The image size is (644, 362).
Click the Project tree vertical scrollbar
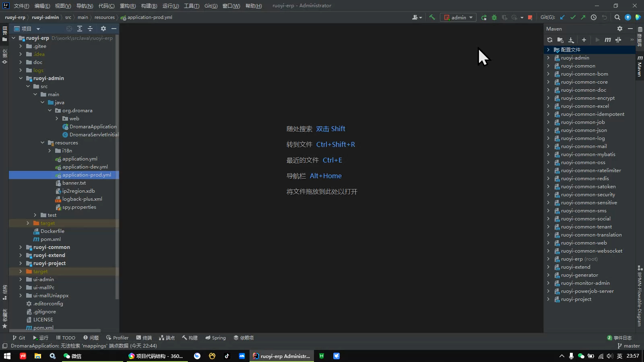[117, 167]
